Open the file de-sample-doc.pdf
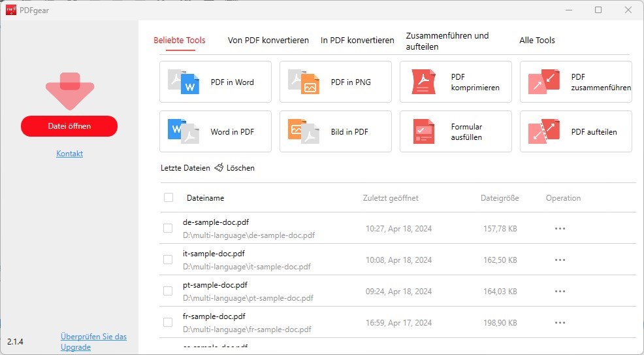Viewport: 644px width, 355px height. (x=216, y=222)
